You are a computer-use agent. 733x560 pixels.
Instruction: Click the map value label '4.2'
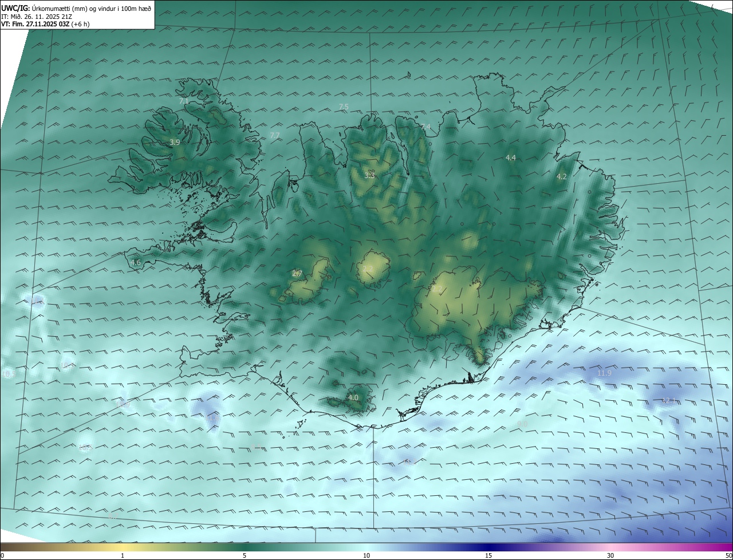point(562,177)
